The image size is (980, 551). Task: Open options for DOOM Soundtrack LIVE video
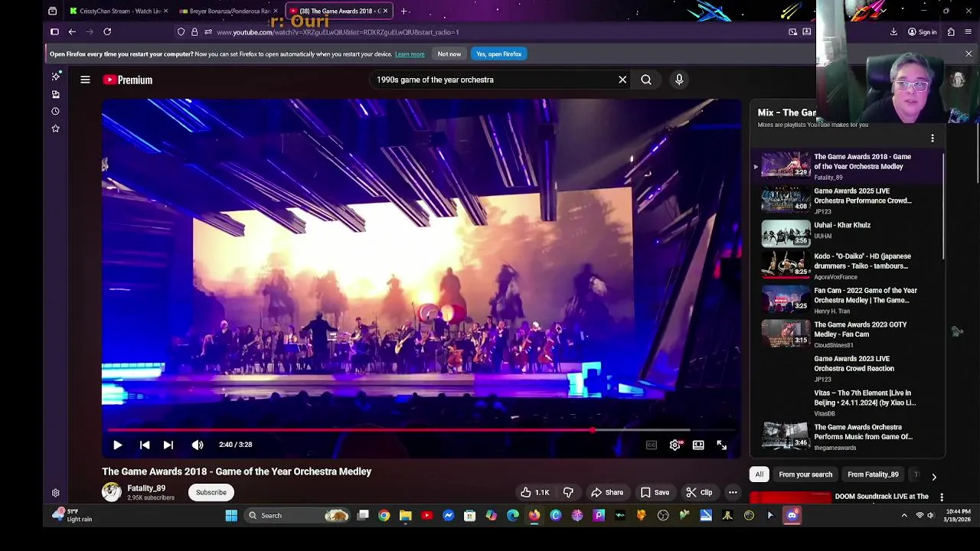point(942,497)
